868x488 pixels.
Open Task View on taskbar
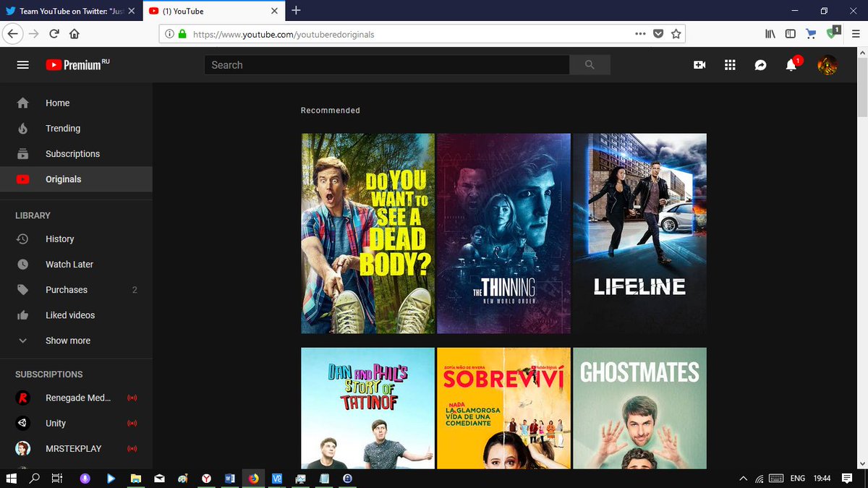(x=57, y=478)
